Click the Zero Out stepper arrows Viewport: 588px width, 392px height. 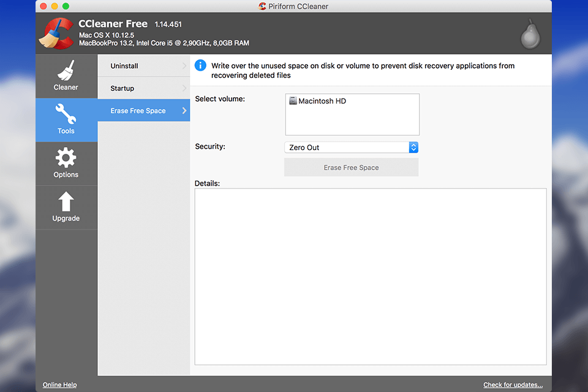pos(413,147)
